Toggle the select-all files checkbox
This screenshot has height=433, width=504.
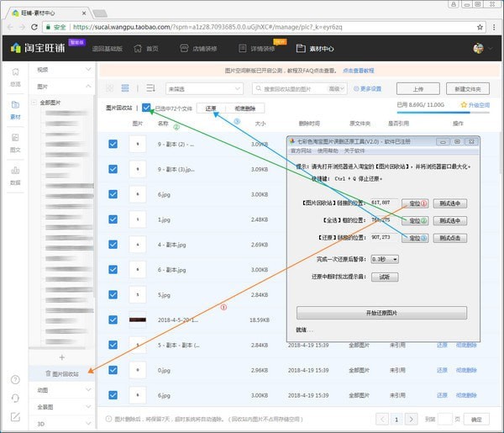(146, 108)
